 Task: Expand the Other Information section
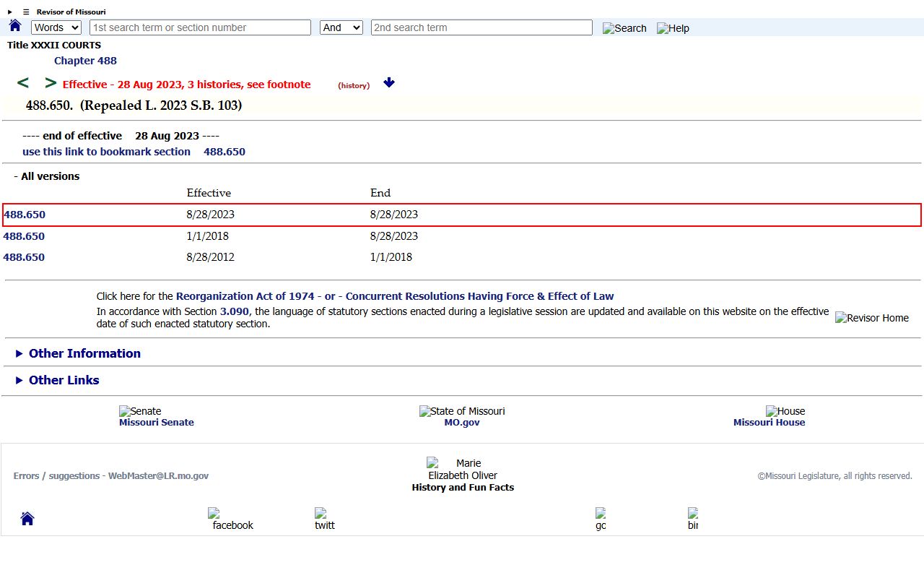pyautogui.click(x=78, y=353)
